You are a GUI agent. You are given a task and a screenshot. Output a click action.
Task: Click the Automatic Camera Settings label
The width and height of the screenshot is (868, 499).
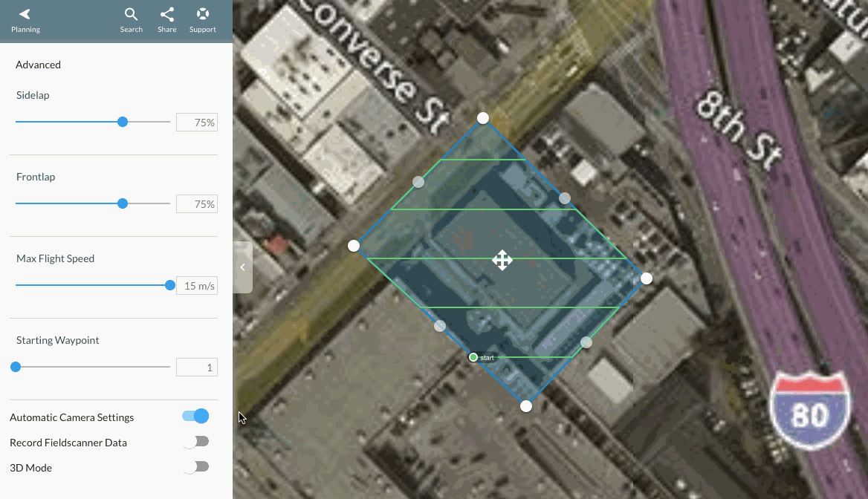click(x=72, y=417)
